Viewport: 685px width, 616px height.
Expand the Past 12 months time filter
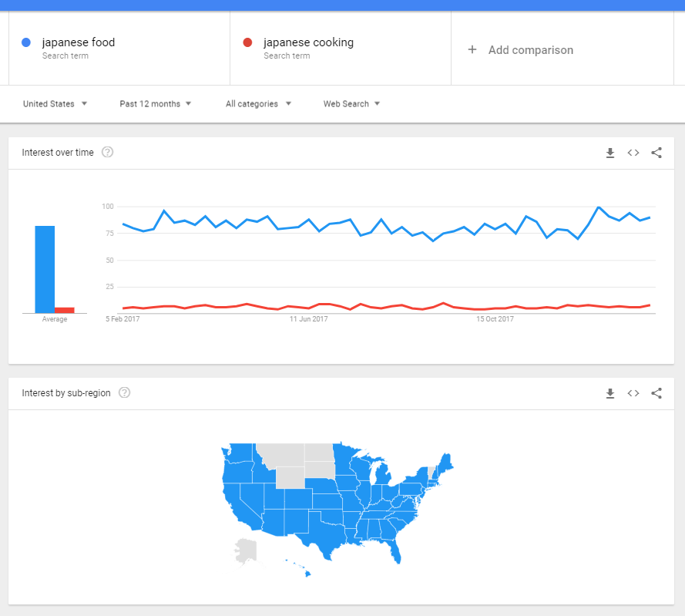(155, 104)
